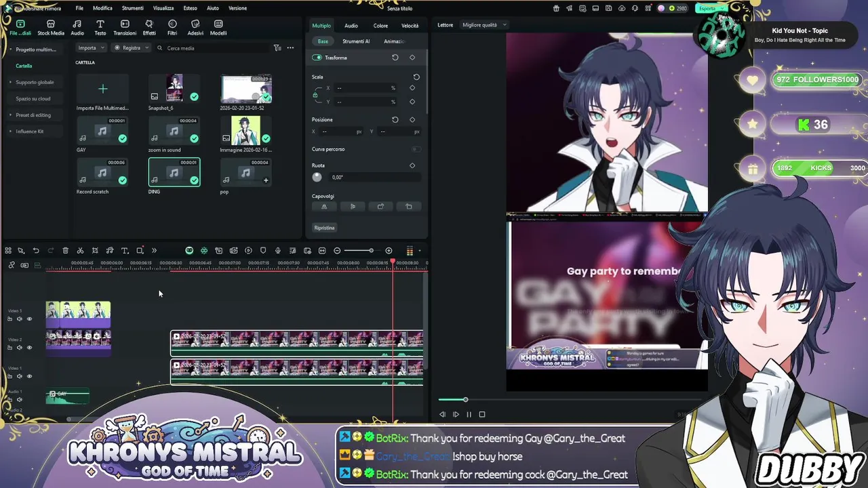This screenshot has height=488, width=868.
Task: Open the audio meter icon
Action: click(x=410, y=251)
